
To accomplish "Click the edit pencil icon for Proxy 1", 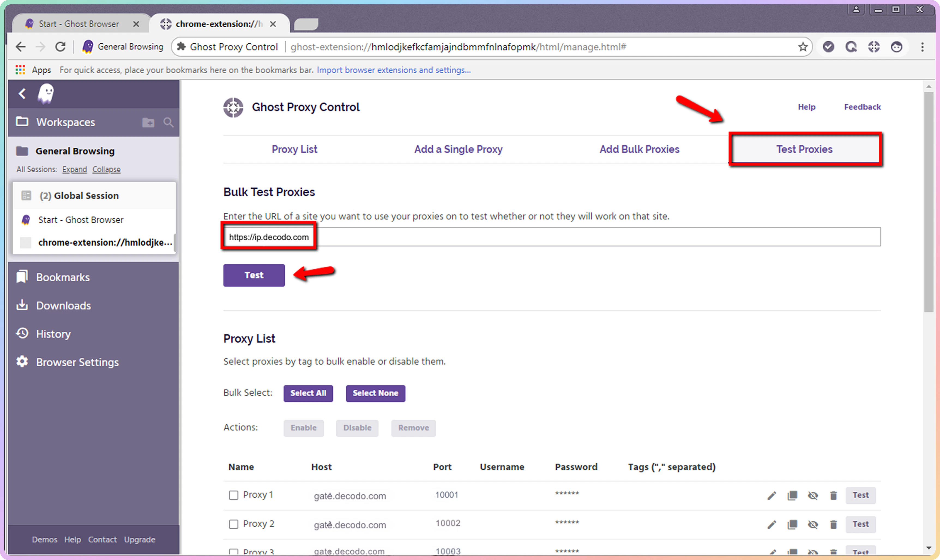I will click(x=772, y=495).
